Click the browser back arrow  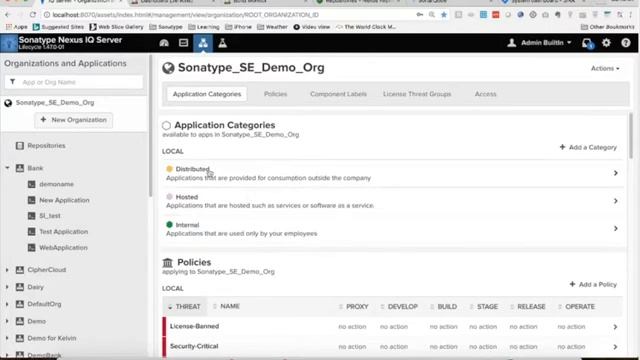8,15
